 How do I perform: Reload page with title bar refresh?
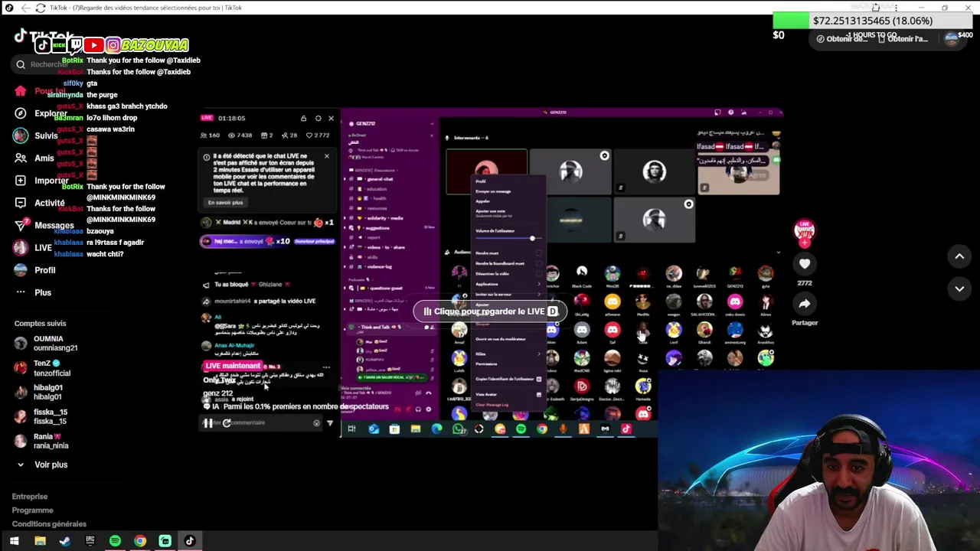point(41,8)
